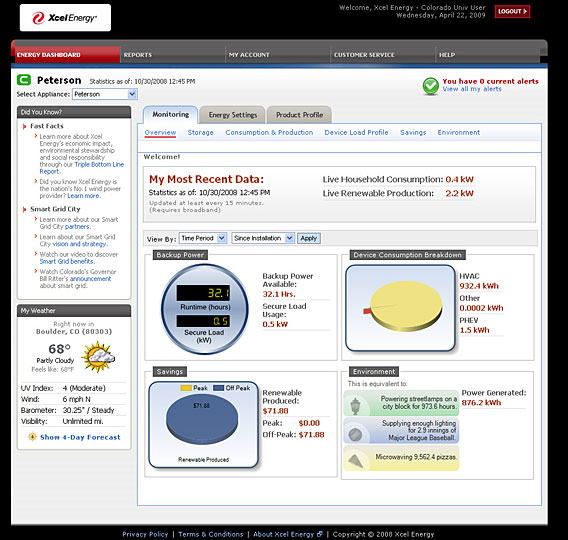Click the Backup Power Available 32.1 Hrs. value

(x=279, y=294)
